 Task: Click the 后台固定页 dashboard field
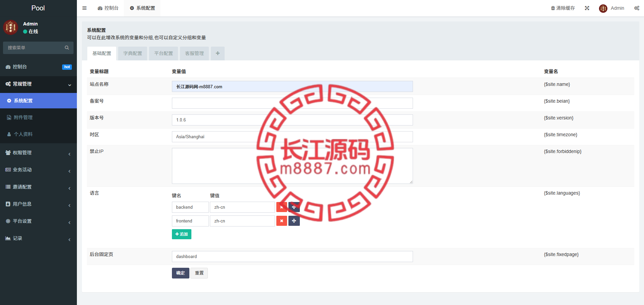(x=292, y=257)
